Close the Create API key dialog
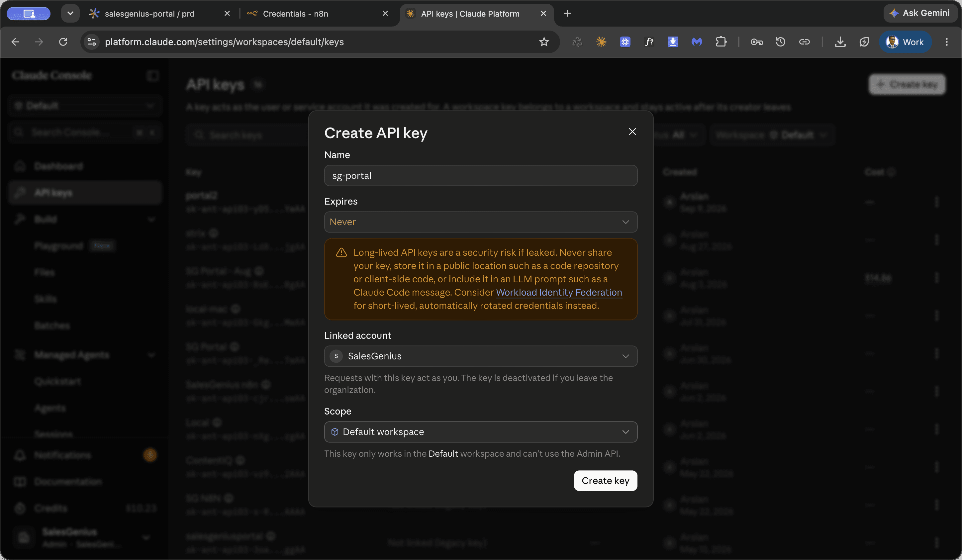Screen dimensions: 962x560 click(632, 132)
